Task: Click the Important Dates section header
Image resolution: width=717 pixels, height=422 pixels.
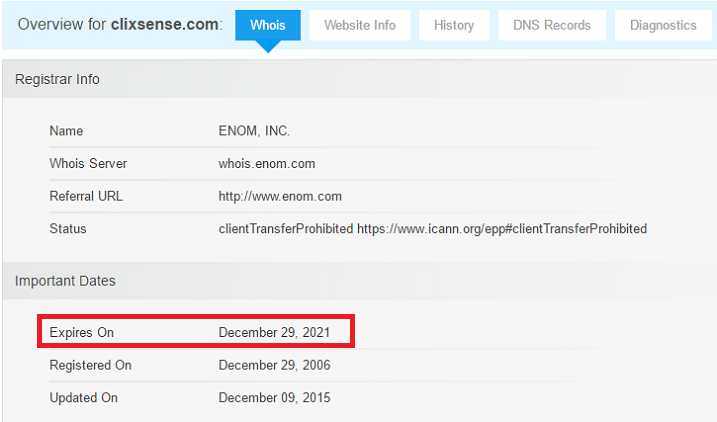Action: point(65,281)
